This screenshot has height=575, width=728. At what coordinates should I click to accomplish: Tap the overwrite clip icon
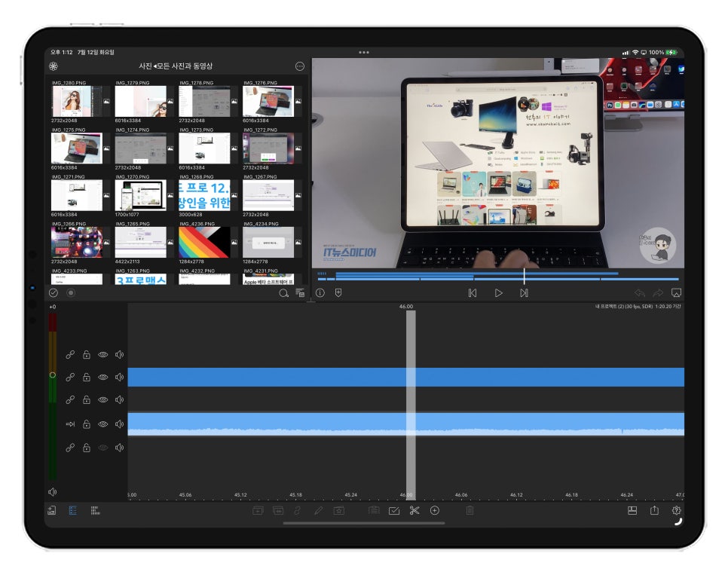click(x=278, y=510)
